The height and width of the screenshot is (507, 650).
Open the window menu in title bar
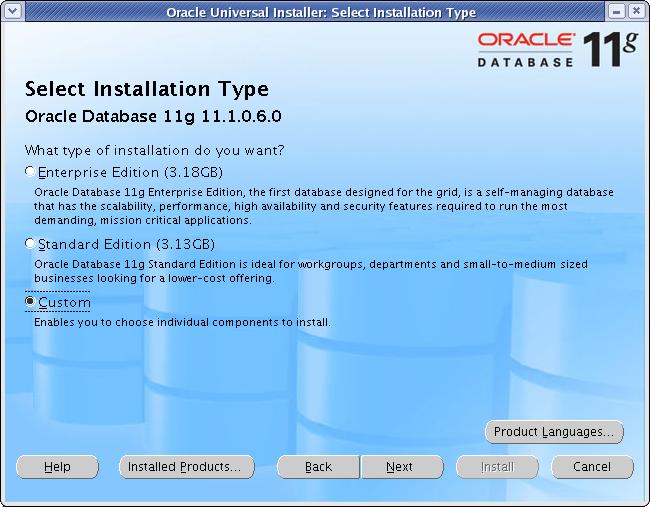point(13,11)
